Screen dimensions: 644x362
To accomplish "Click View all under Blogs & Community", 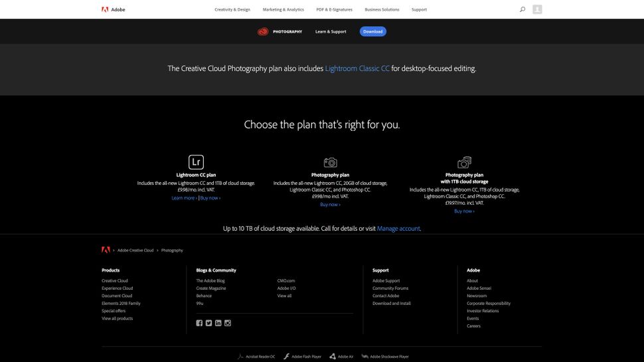I will [x=284, y=296].
